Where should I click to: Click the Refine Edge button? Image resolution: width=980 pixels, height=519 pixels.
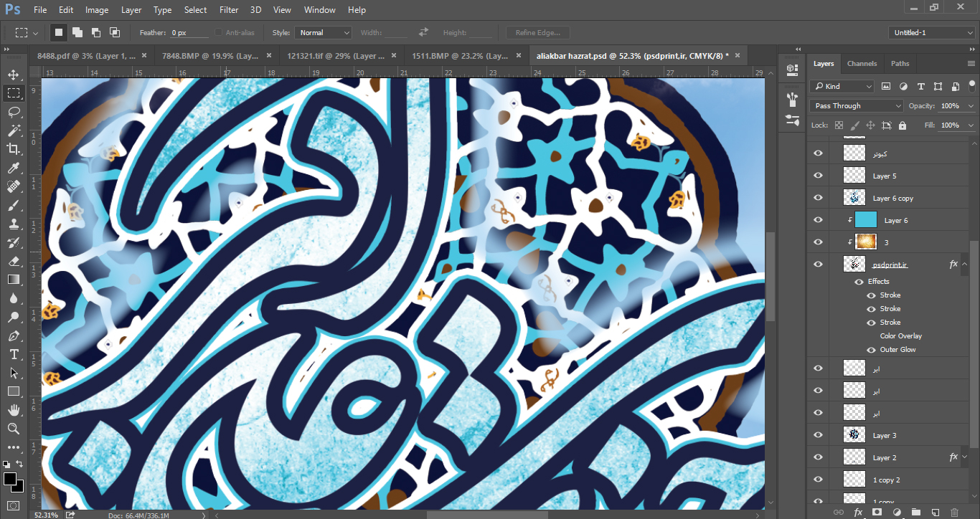tap(538, 33)
